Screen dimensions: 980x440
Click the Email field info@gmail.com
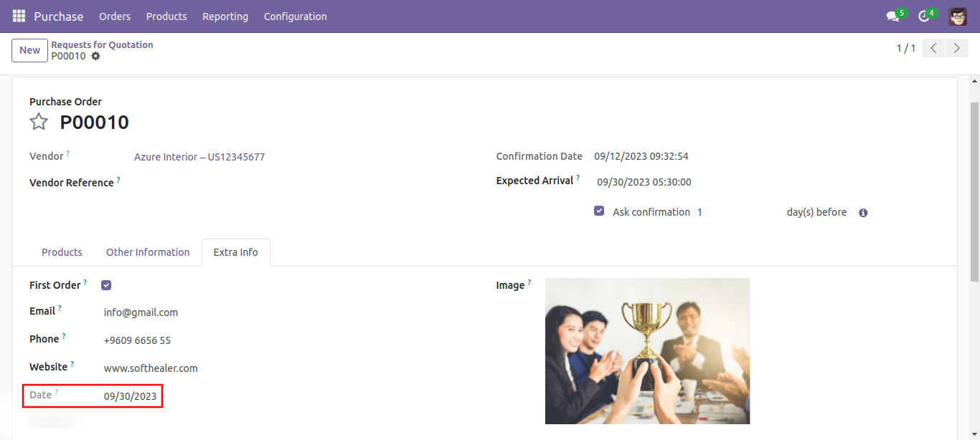click(x=141, y=312)
